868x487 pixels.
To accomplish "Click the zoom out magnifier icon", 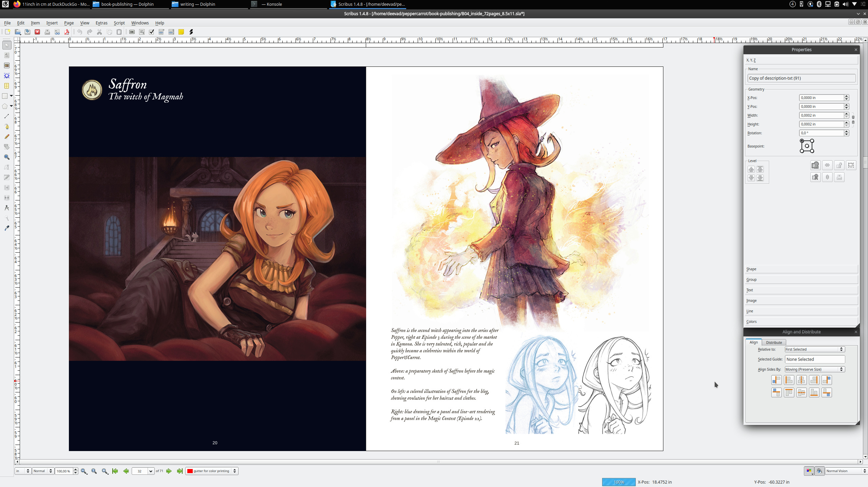I will click(x=84, y=471).
